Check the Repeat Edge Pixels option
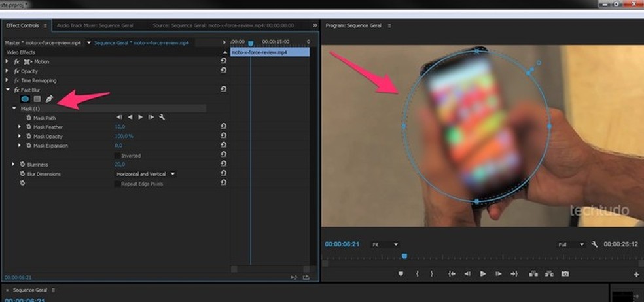This screenshot has height=302, width=644. coord(117,184)
